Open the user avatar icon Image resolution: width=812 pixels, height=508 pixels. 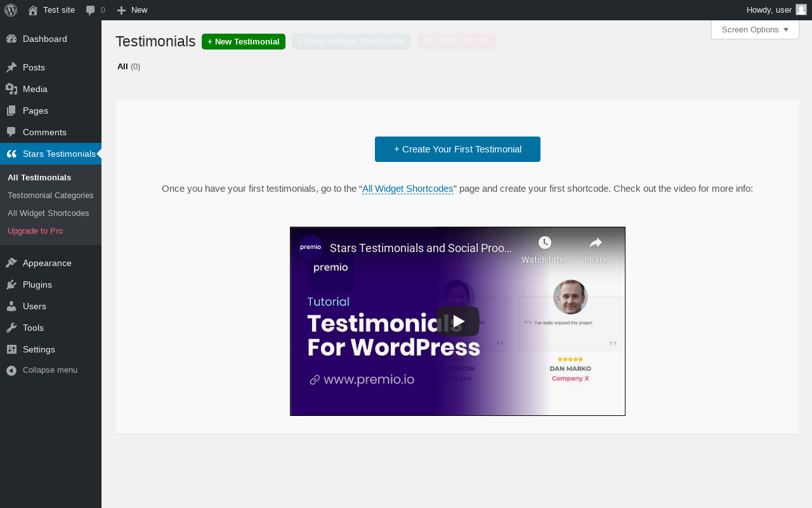pyautogui.click(x=801, y=10)
